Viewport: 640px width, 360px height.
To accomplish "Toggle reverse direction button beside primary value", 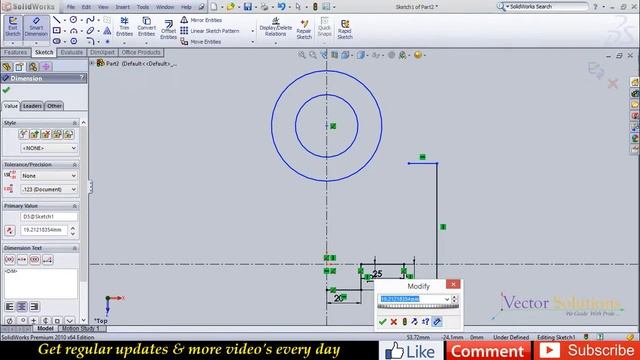I will pos(10,230).
